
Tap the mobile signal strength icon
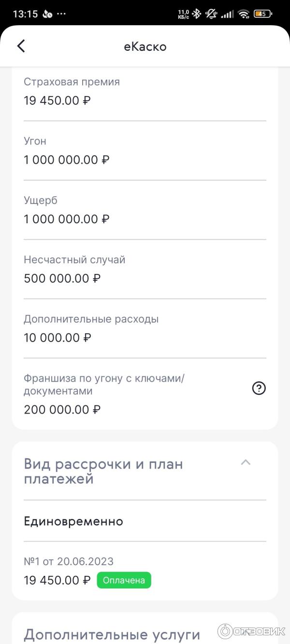pyautogui.click(x=227, y=14)
